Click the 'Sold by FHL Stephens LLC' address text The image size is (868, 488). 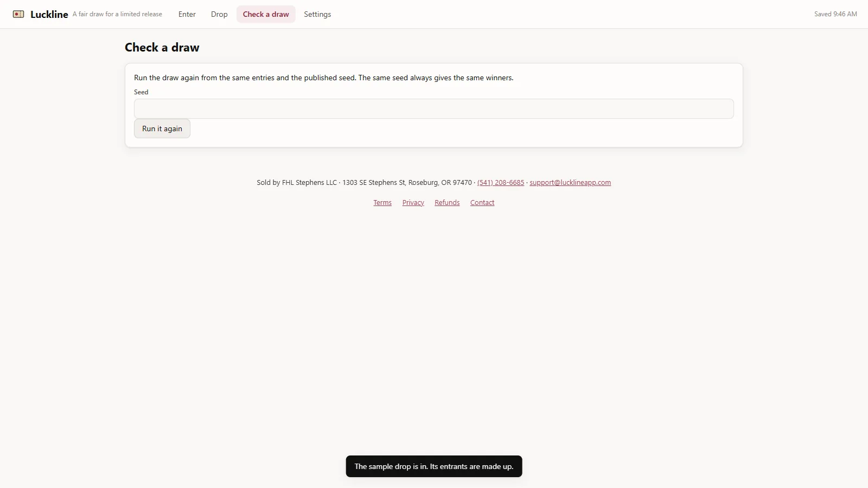click(364, 182)
